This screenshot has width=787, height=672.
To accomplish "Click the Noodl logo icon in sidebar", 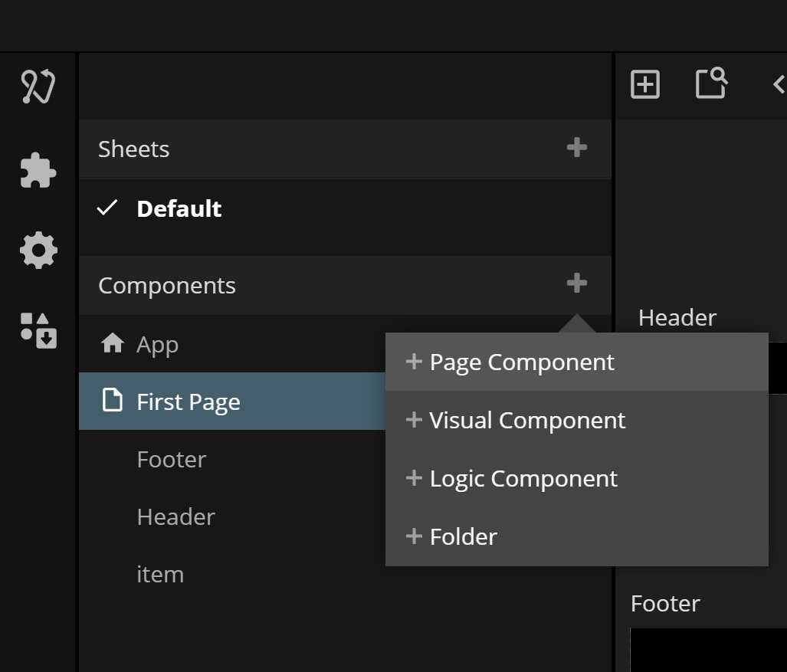I will click(38, 86).
